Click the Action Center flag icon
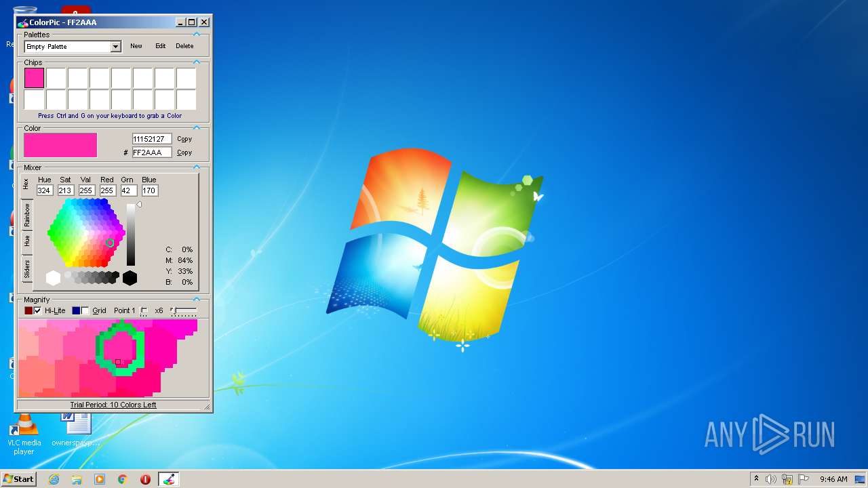Screen dimensions: 868x488 tap(804, 479)
